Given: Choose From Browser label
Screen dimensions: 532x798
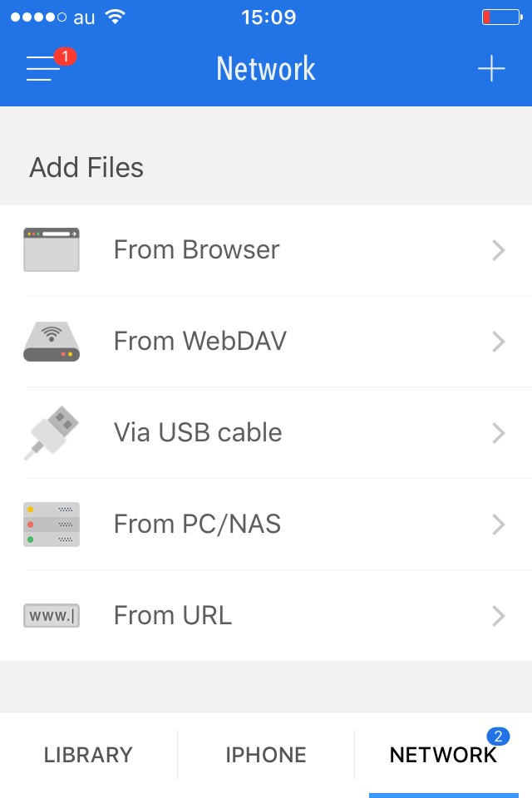Looking at the screenshot, I should (197, 249).
